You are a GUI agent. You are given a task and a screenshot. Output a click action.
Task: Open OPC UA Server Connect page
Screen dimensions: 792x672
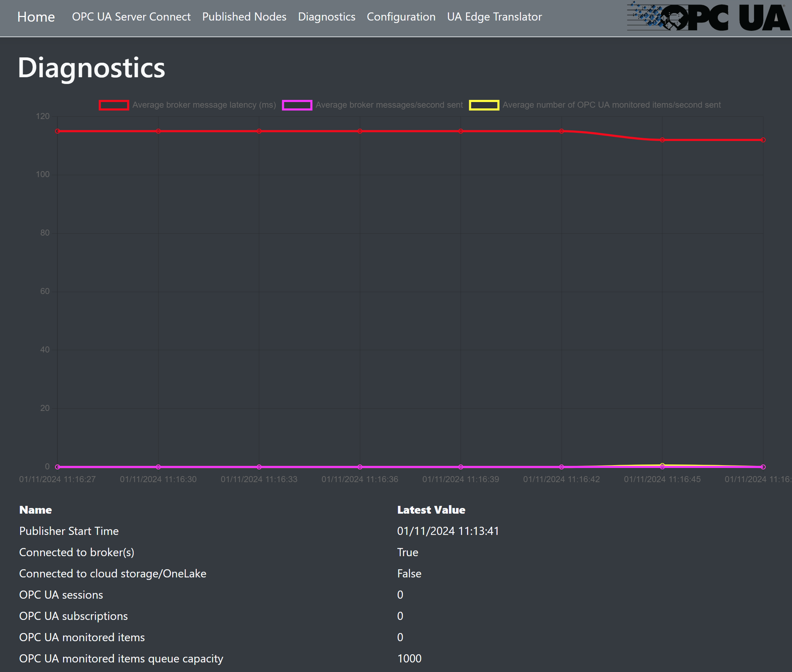tap(131, 17)
